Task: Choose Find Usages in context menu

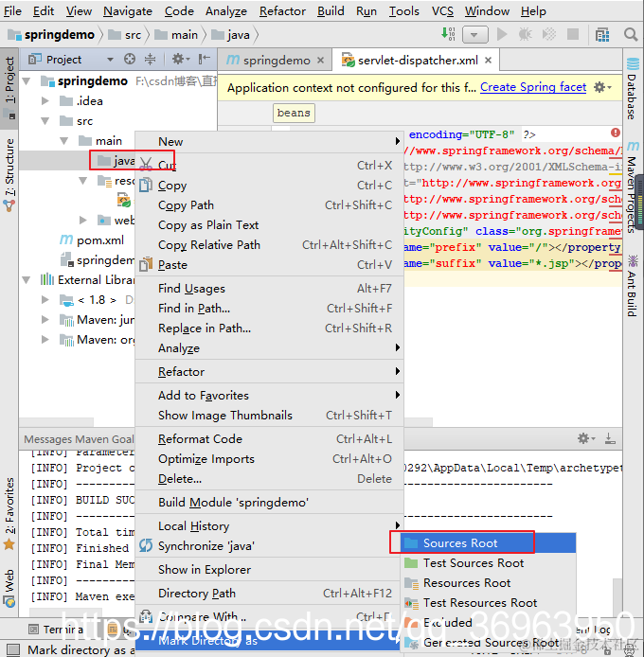Action: 270,289
